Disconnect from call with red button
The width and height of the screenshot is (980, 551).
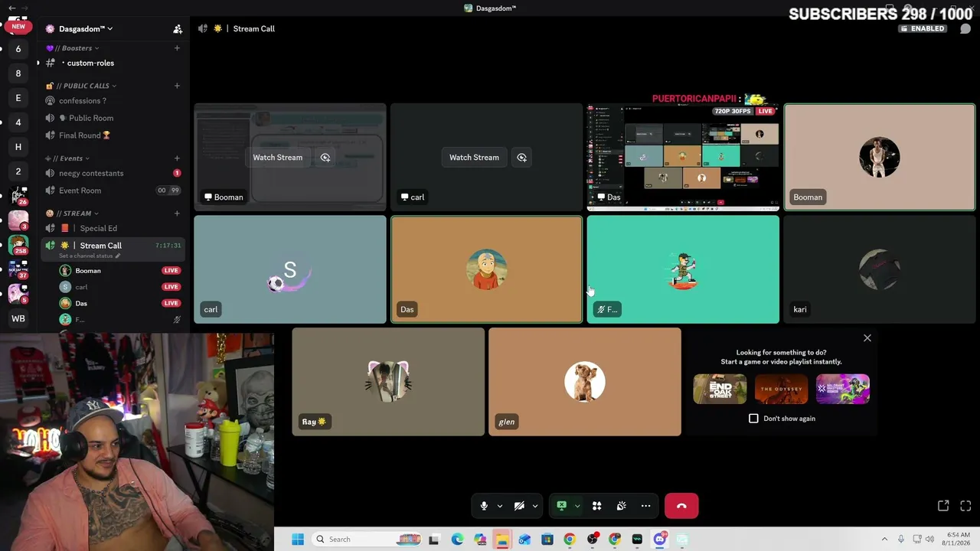pos(681,506)
